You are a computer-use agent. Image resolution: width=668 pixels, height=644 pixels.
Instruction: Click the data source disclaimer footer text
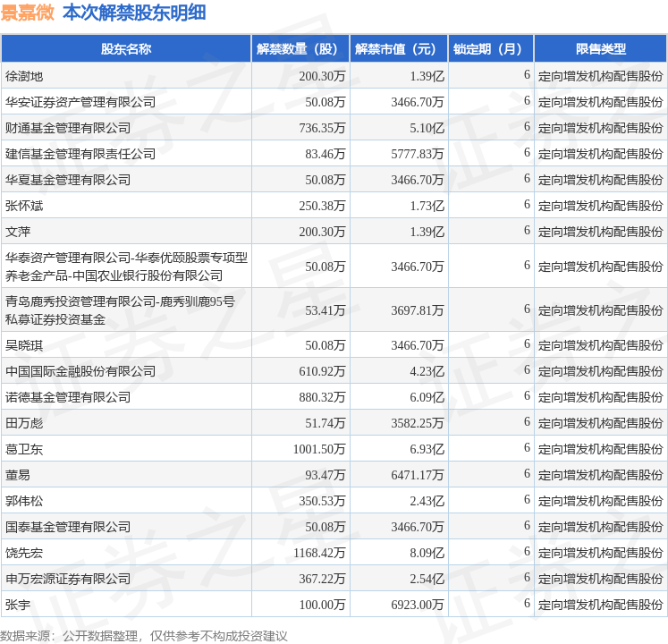(x=144, y=636)
